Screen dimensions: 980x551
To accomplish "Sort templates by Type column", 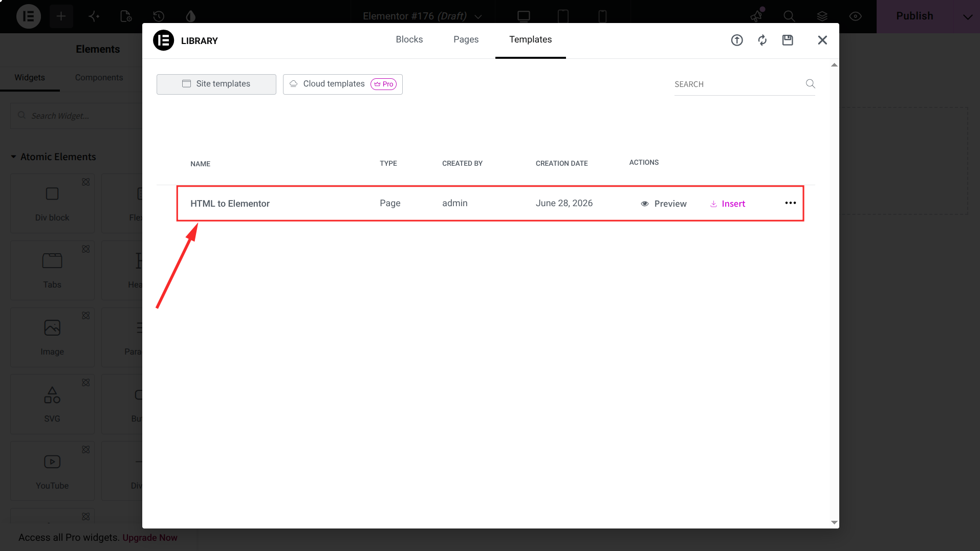I will click(388, 163).
